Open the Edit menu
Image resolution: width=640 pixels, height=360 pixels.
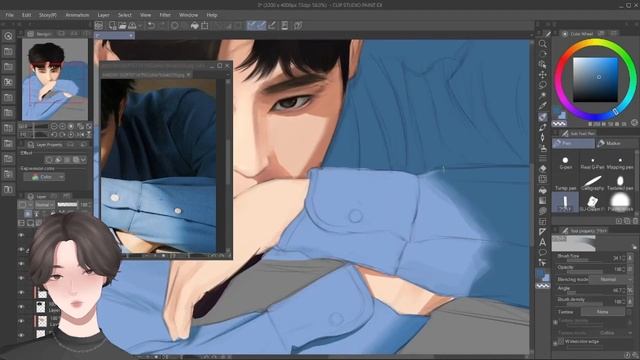(27, 15)
